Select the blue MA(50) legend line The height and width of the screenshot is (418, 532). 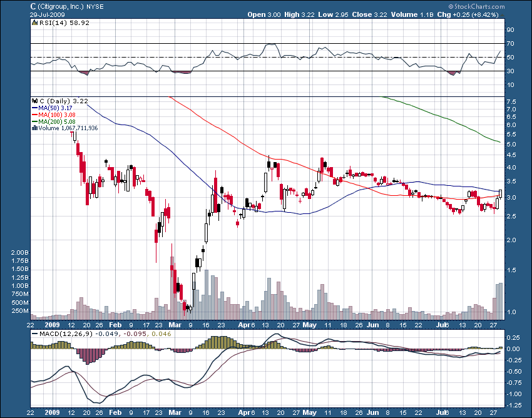[34, 108]
